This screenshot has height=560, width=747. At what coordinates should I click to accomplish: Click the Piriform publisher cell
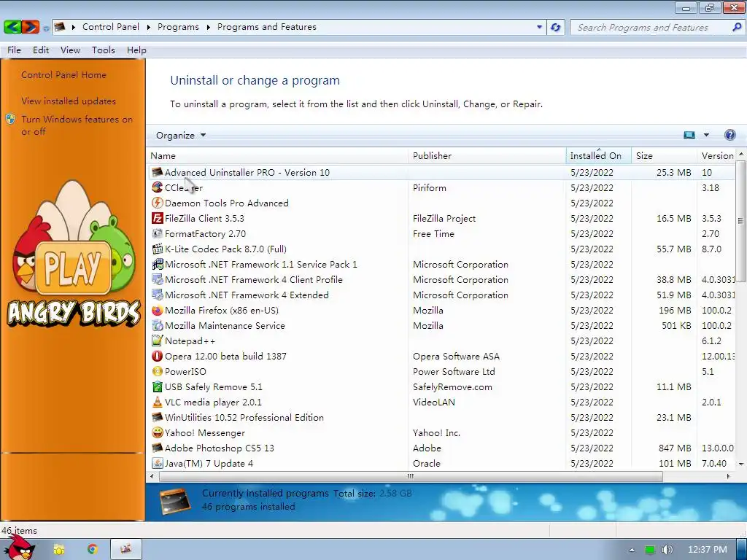tap(430, 187)
